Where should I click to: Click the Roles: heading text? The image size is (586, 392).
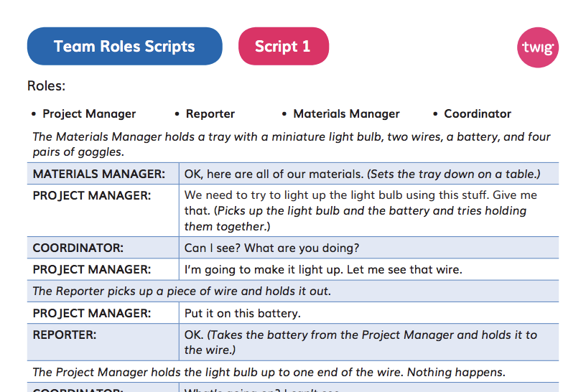[x=47, y=86]
